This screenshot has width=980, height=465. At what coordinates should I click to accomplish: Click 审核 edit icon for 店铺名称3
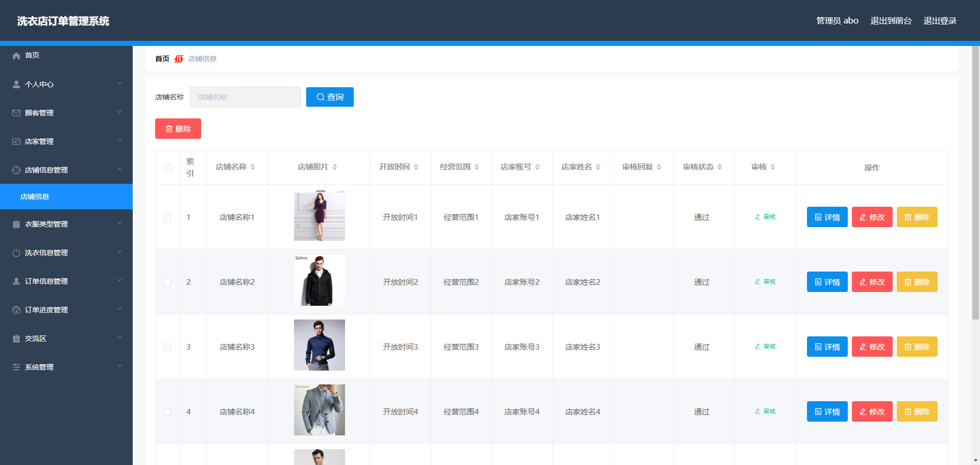point(758,347)
